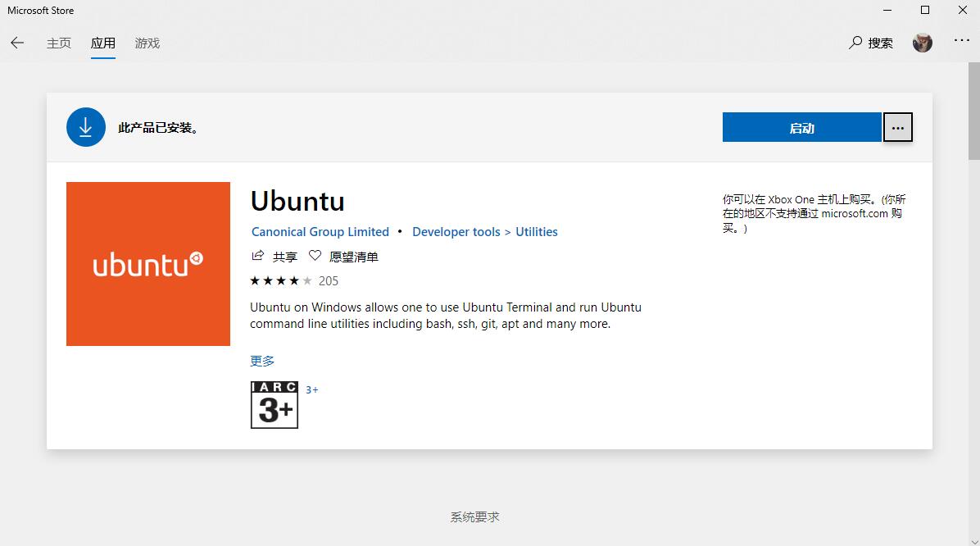Click the star rating row
Viewport: 980px width, 546px height.
pos(281,280)
